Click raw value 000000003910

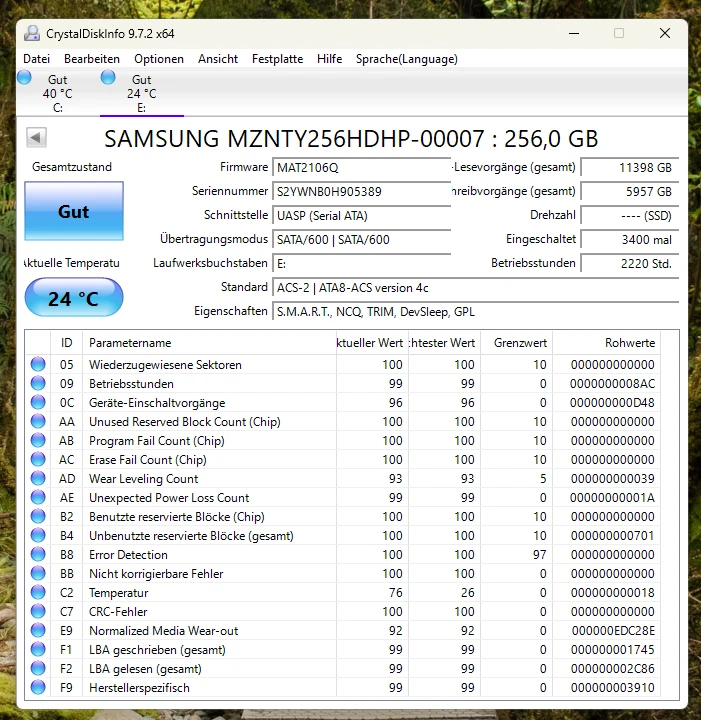tap(613, 687)
